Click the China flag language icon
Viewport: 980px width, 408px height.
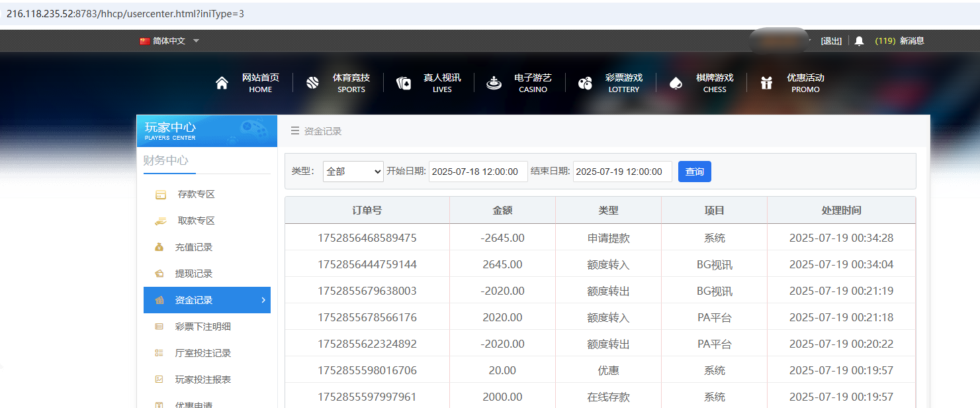(145, 40)
